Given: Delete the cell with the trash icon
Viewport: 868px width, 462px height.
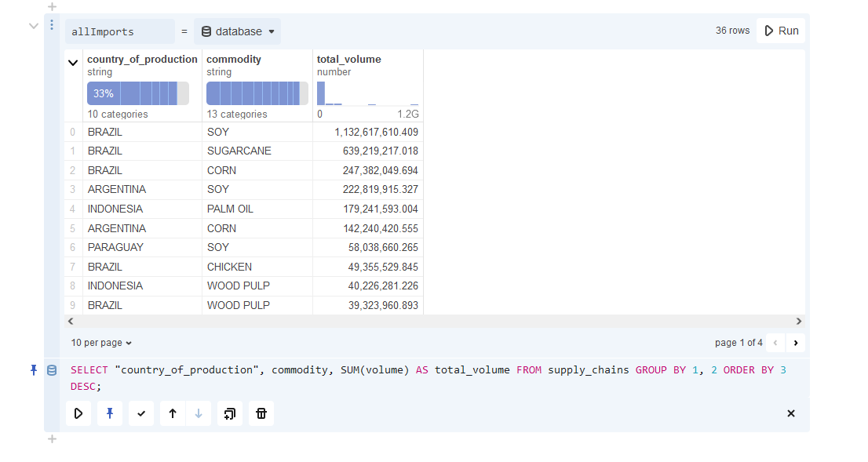Looking at the screenshot, I should [261, 413].
